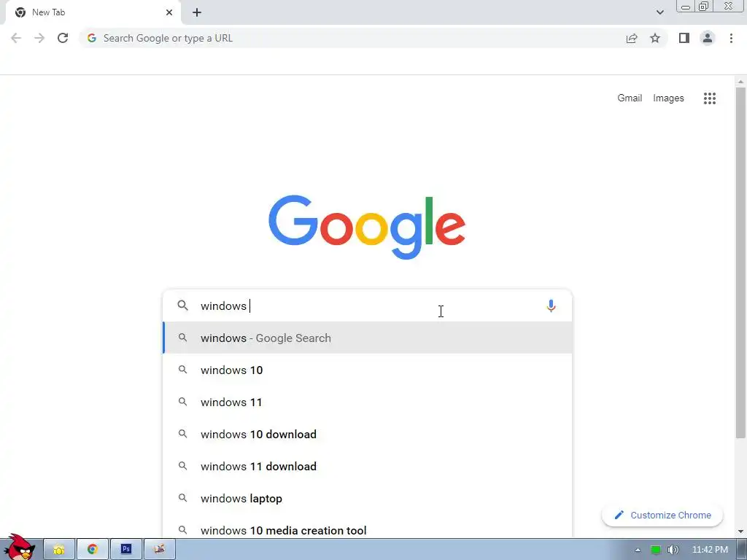This screenshot has width=747, height=560.
Task: Choose the windows 11 suggestion
Action: pyautogui.click(x=368, y=402)
